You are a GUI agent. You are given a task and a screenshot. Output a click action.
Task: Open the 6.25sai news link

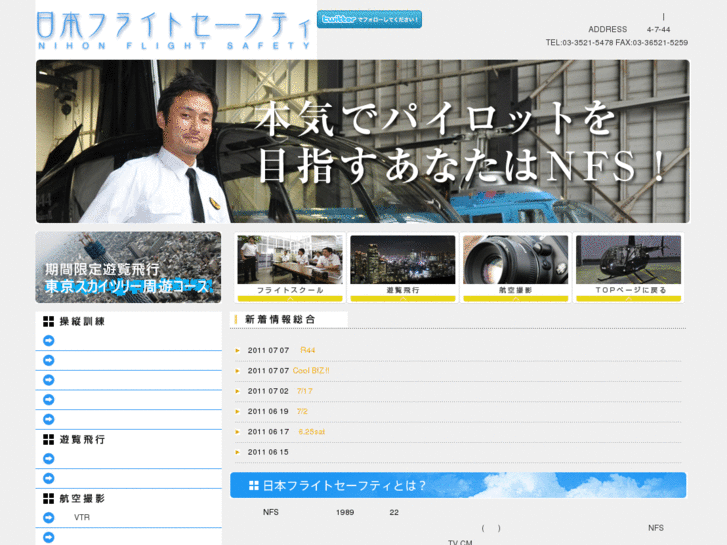tap(312, 432)
